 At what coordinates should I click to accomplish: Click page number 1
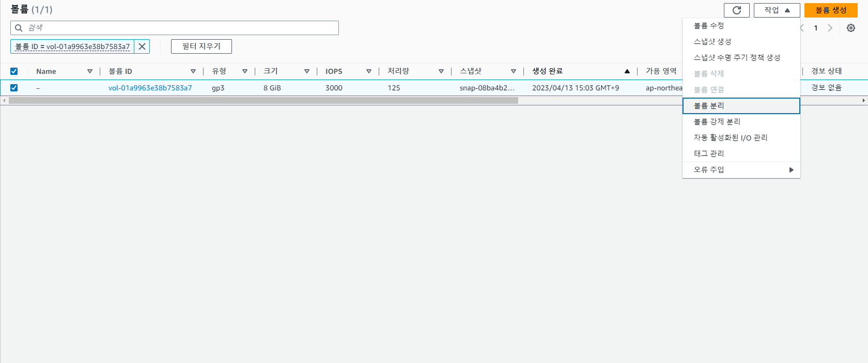pyautogui.click(x=816, y=28)
